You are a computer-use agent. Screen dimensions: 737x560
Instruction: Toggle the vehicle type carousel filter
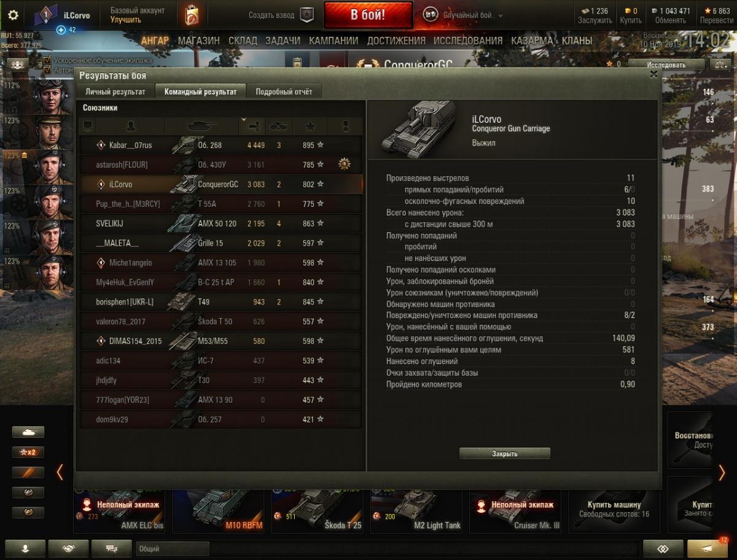coord(28,432)
